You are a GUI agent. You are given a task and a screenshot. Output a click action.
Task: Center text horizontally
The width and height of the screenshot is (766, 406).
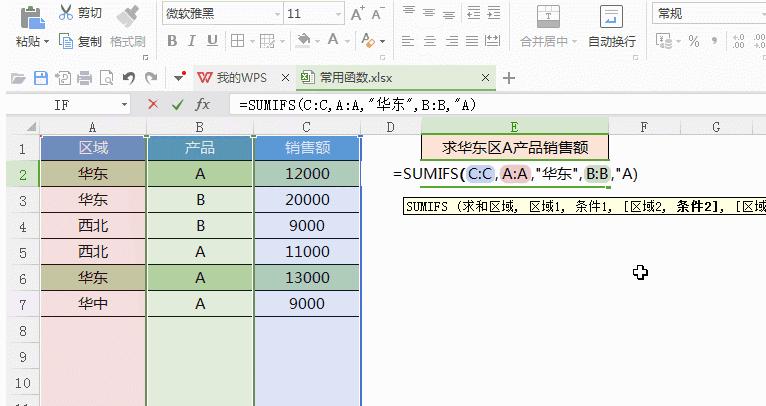429,41
